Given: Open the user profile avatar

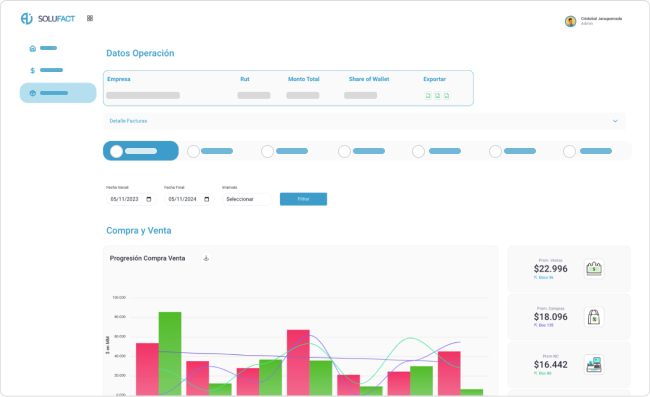Looking at the screenshot, I should [x=570, y=21].
